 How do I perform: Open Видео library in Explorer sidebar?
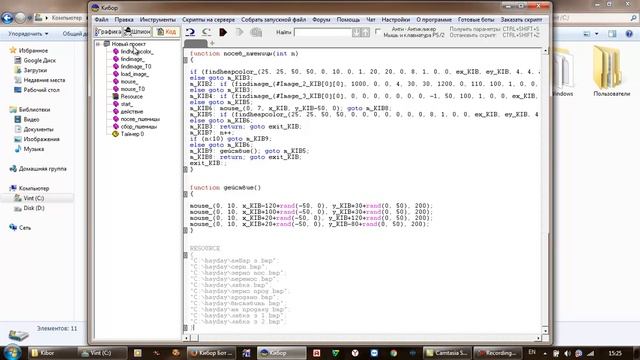click(x=31, y=120)
